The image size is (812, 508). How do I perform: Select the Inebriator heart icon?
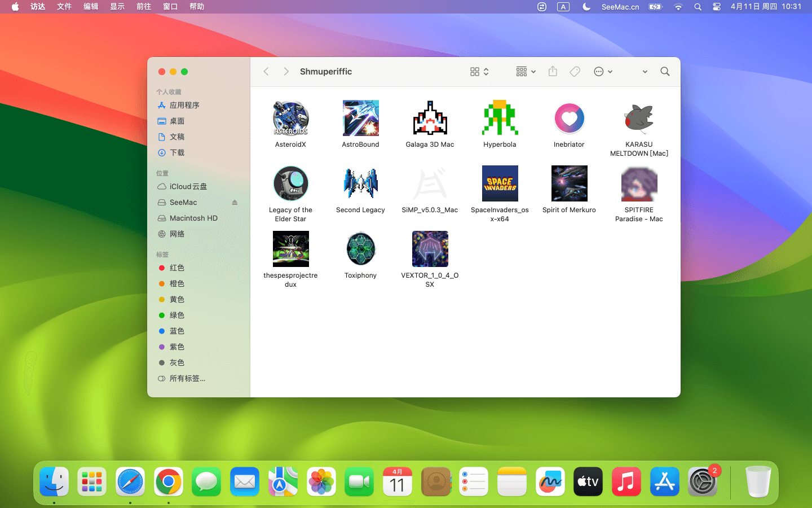coord(569,119)
